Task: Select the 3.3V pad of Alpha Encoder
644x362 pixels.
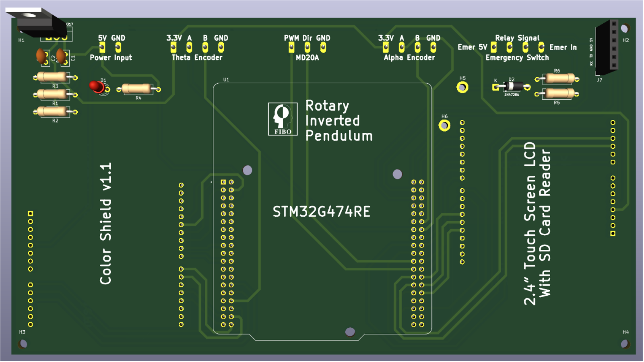Action: pos(386,47)
